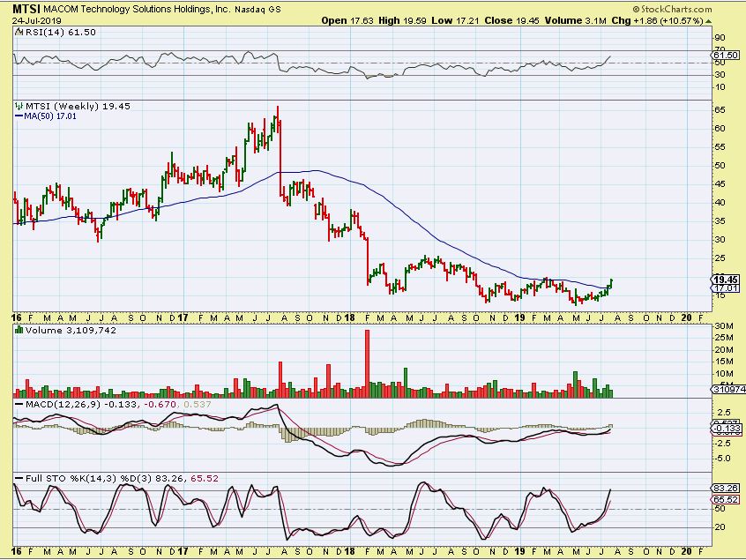This screenshot has width=746, height=560.
Task: Click the copyright symbol next to StockCharts.com
Action: click(636, 9)
